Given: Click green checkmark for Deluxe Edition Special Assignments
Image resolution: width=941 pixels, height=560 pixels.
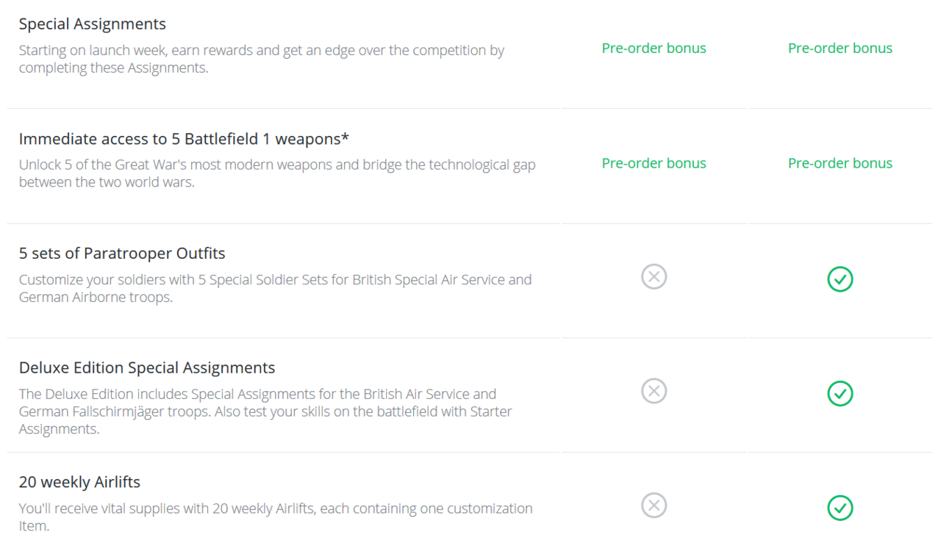Looking at the screenshot, I should 840,394.
